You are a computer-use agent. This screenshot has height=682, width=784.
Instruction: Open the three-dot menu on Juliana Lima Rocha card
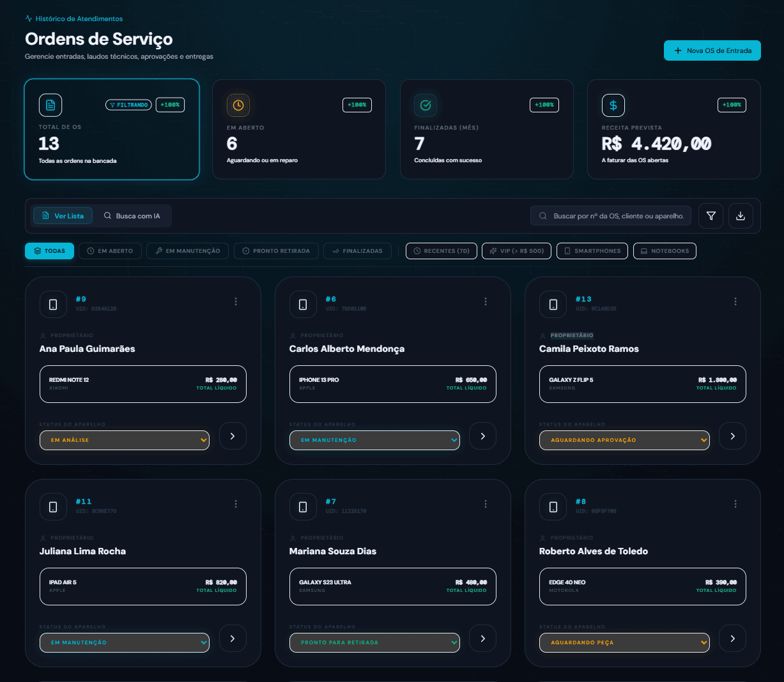point(236,504)
